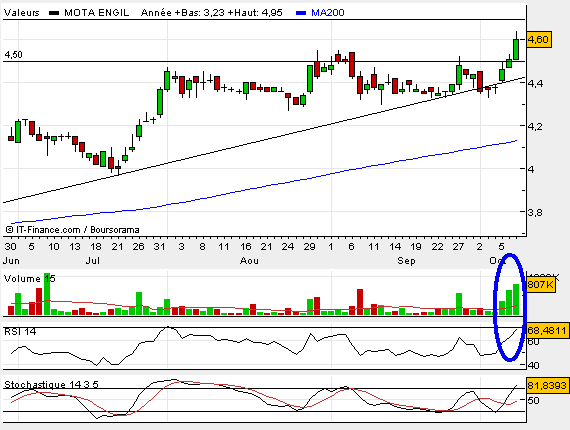Click the date label 27 on time axis
This screenshot has height=430, width=570.
coord(458,247)
